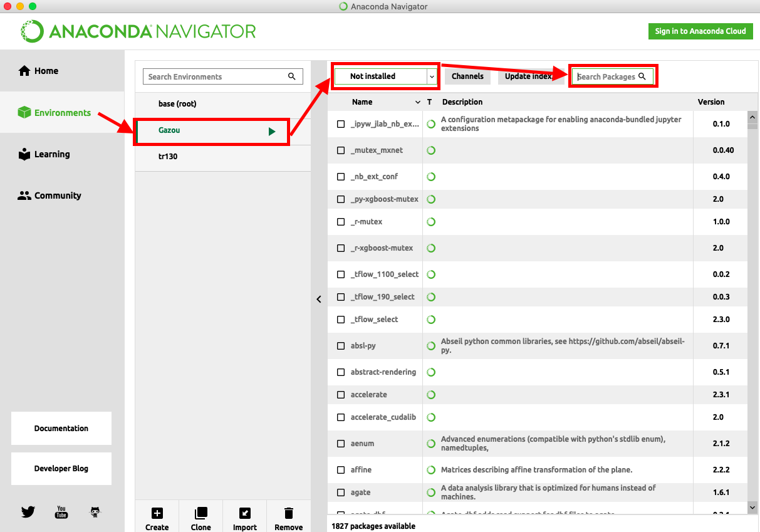
Task: Click the type icon for agate
Action: pyautogui.click(x=431, y=493)
